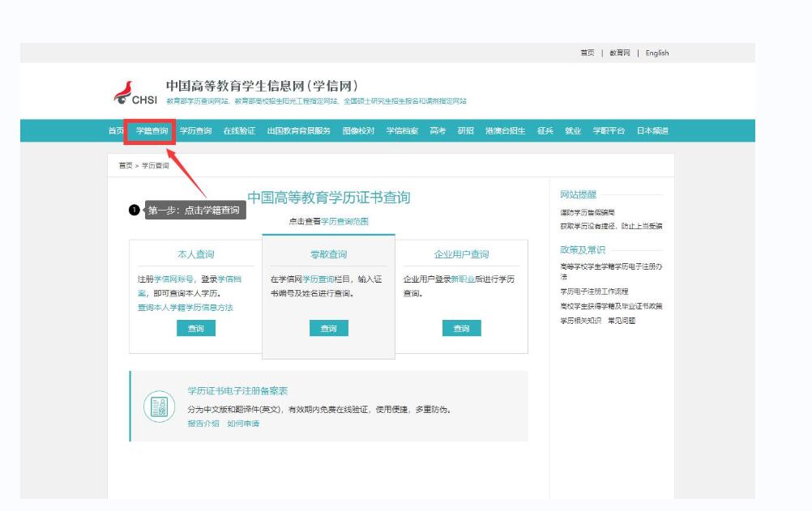Open 出国教育背景服务 in the navigation bar
Screen dimensions: 812x511
299,130
